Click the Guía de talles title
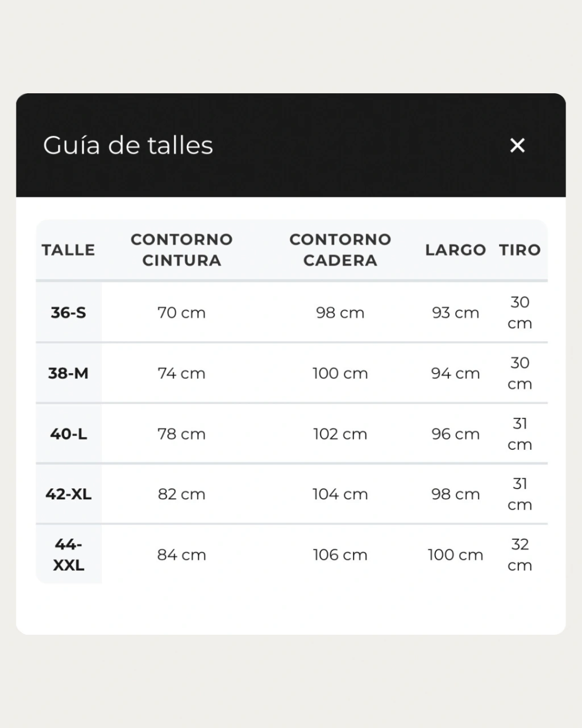This screenshot has height=728, width=582. click(128, 145)
